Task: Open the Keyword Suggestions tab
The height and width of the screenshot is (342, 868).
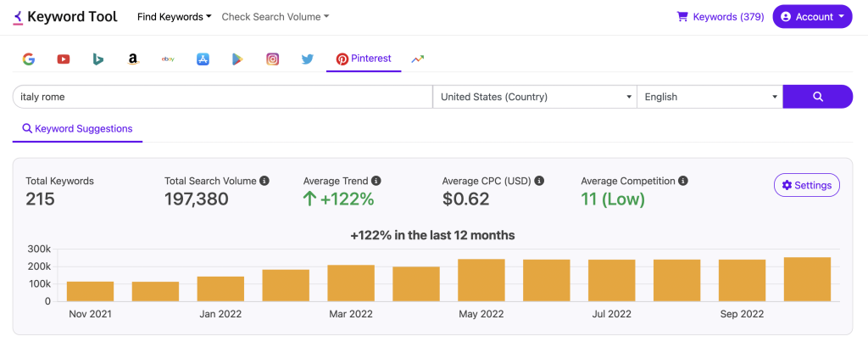Action: click(77, 129)
